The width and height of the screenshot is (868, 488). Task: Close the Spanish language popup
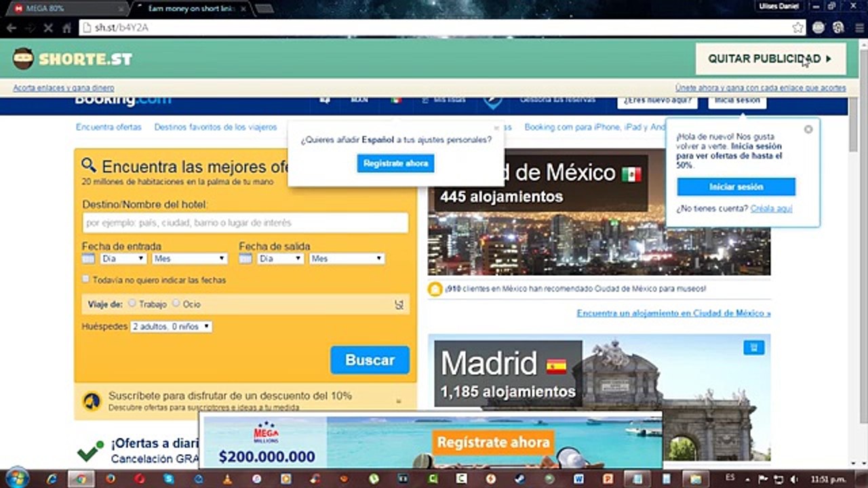pyautogui.click(x=496, y=127)
